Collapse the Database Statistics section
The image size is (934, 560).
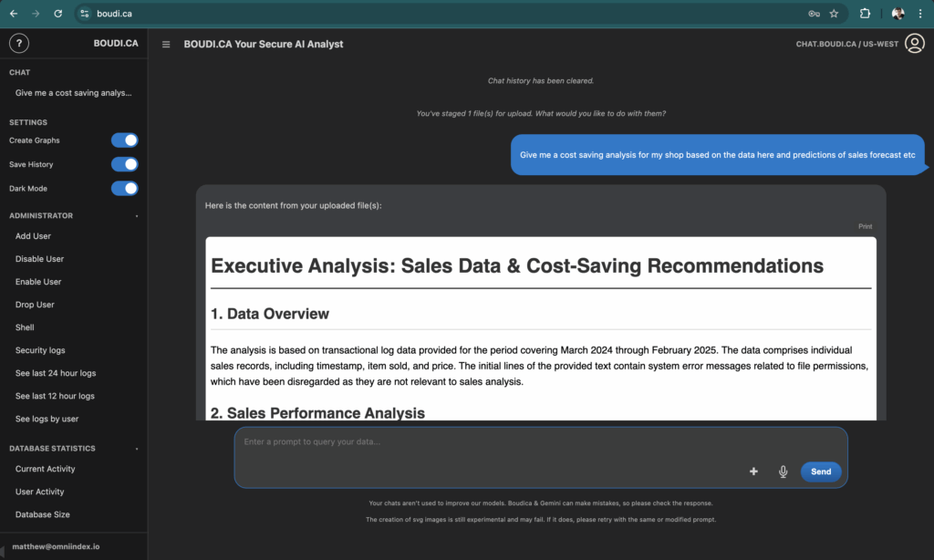point(137,449)
